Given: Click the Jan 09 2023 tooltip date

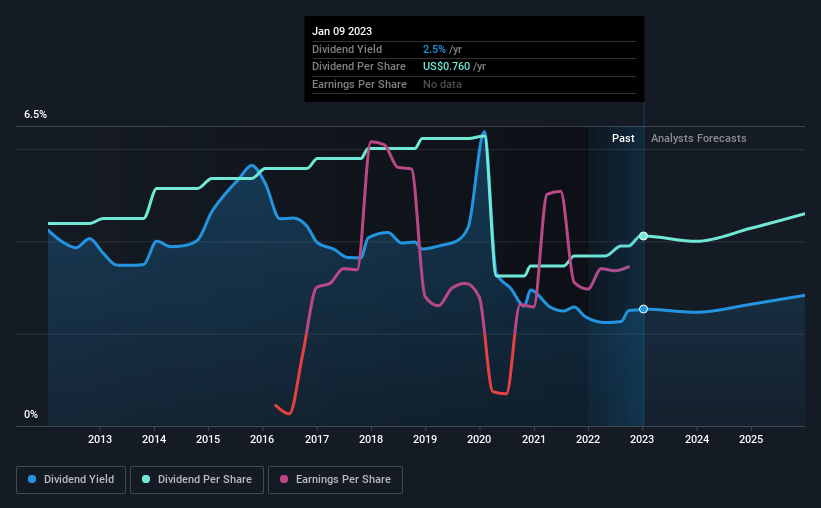Looking at the screenshot, I should click(x=342, y=31).
